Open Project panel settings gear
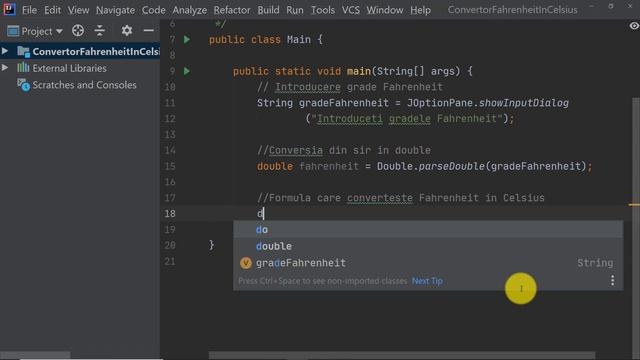This screenshot has width=640, height=360. (x=127, y=31)
